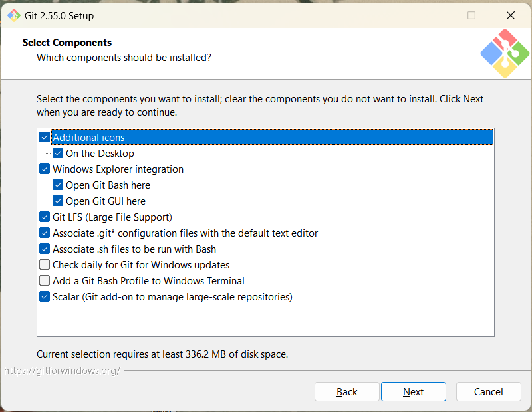Close the Git Setup window
This screenshot has height=412, width=532.
pyautogui.click(x=511, y=15)
